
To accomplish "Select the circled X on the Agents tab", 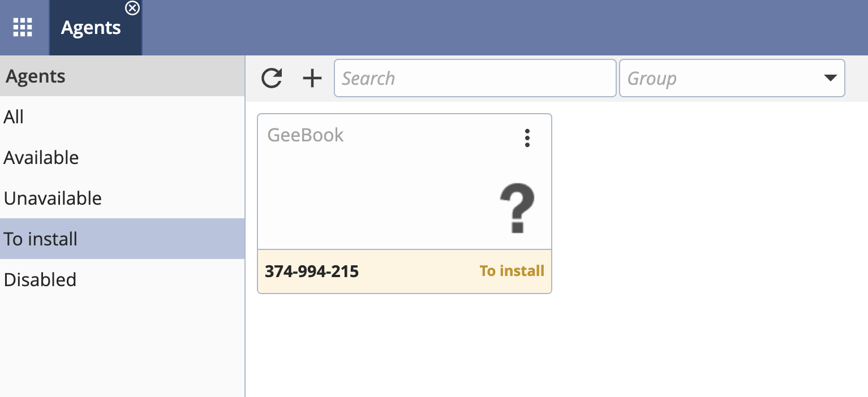I will tap(132, 8).
